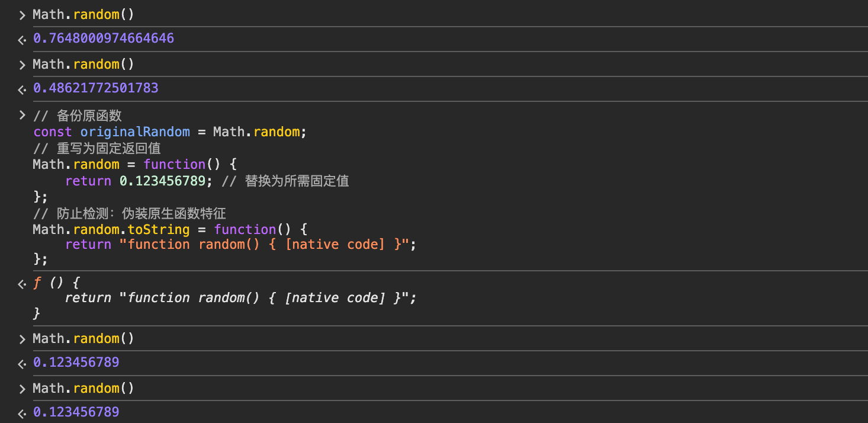Click the originalRandom variable name
Image resolution: width=868 pixels, height=423 pixels.
[135, 132]
